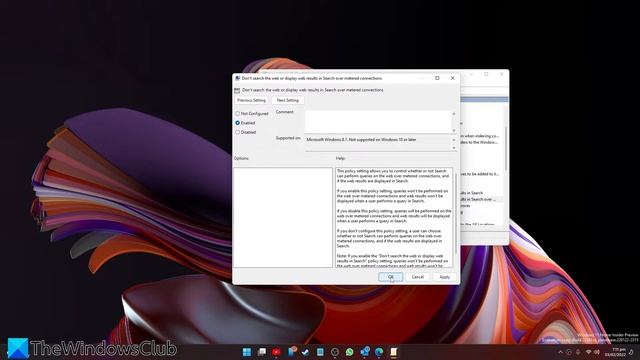Image resolution: width=640 pixels, height=360 pixels.
Task: Confirm with the OK button
Action: (x=391, y=277)
